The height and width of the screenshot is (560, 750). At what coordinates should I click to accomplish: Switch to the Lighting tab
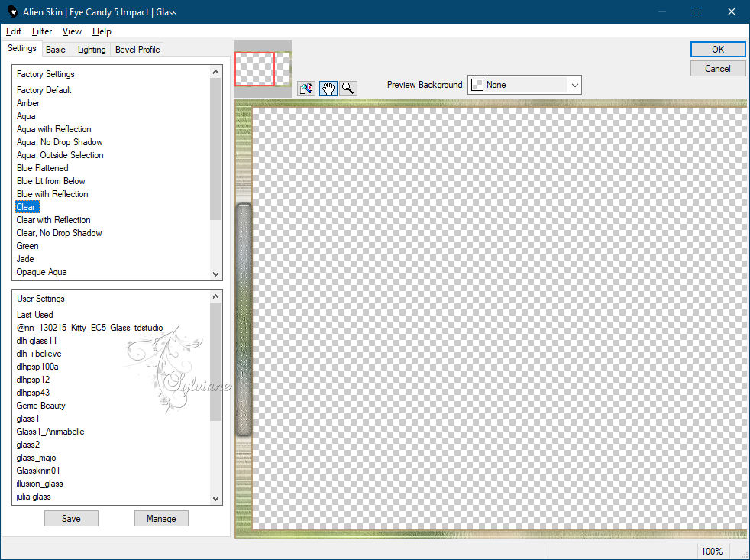(x=92, y=50)
